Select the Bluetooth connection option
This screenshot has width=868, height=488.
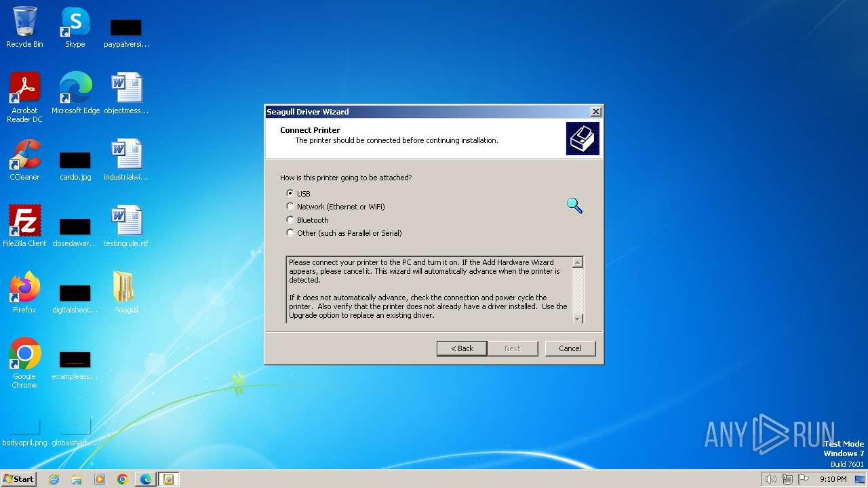click(290, 220)
